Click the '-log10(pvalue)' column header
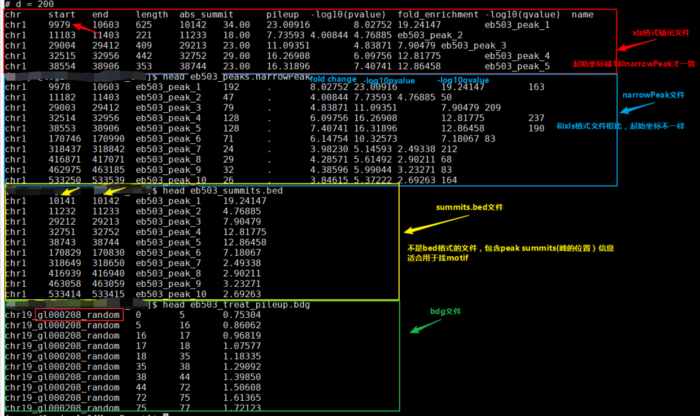700x416 pixels. point(348,15)
